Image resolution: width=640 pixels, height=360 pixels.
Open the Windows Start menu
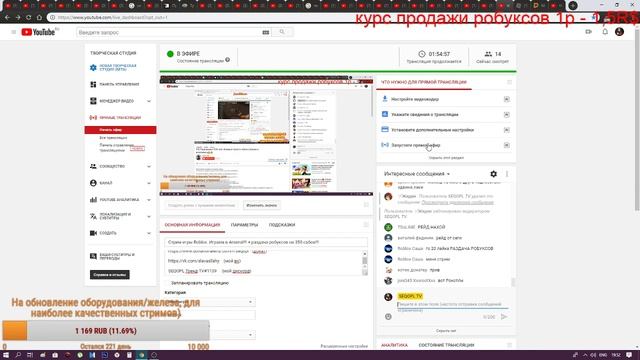6,355
